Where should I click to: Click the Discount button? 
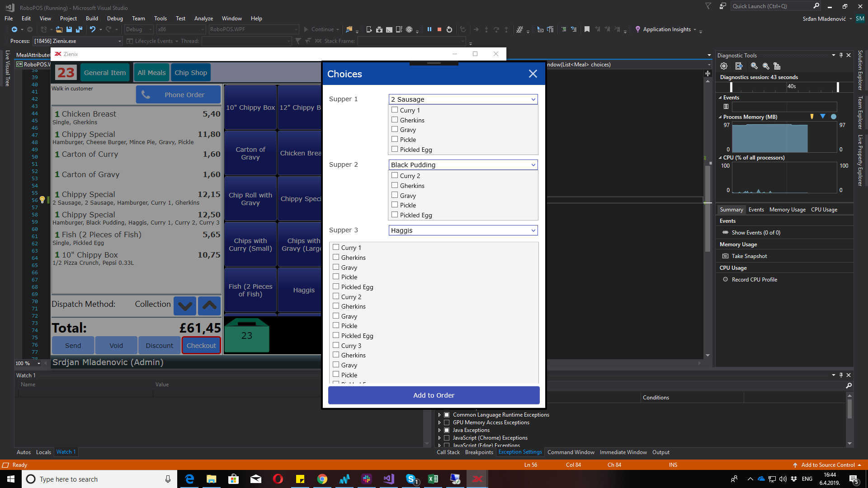click(159, 346)
